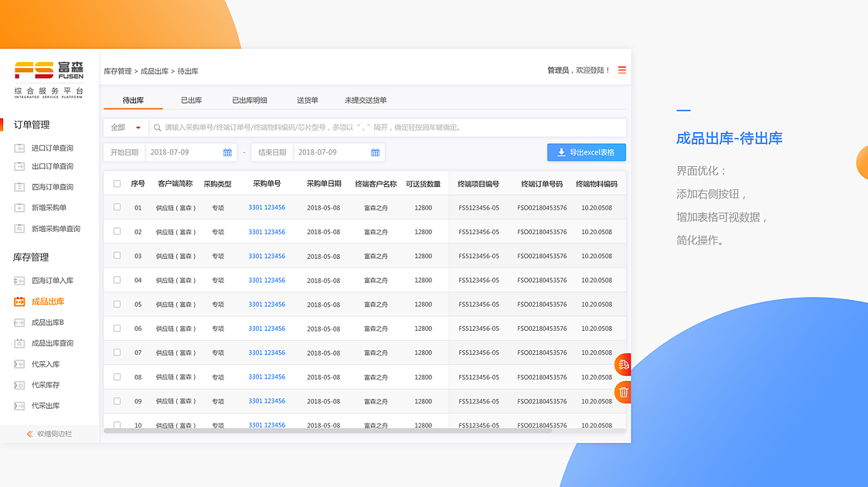The height and width of the screenshot is (487, 868).
Task: Open 成品出库查询 menu item
Action: pos(53,343)
